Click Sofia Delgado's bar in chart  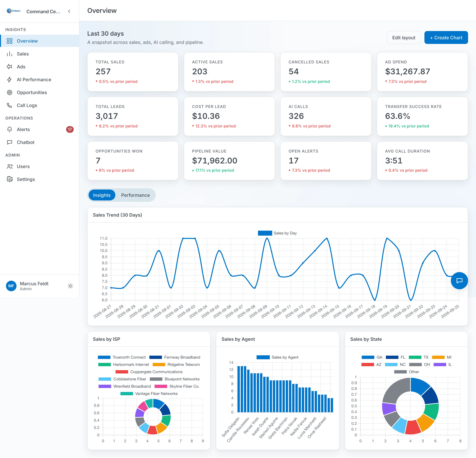point(239,389)
